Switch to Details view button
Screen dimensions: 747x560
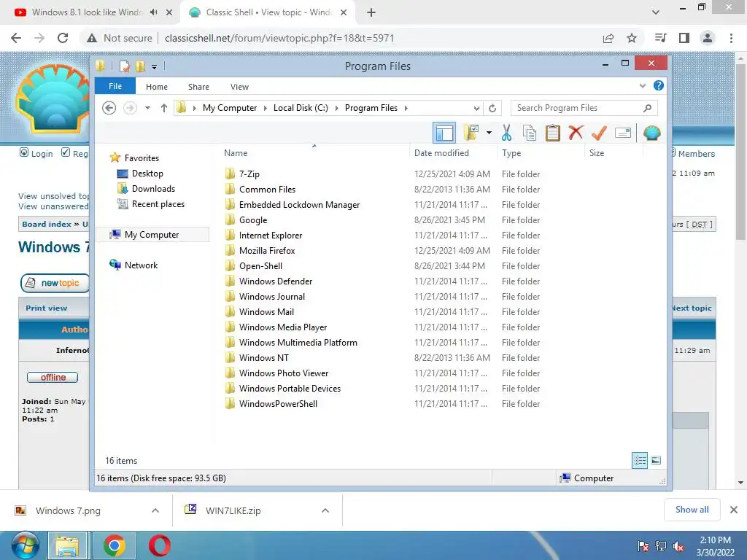tap(639, 460)
